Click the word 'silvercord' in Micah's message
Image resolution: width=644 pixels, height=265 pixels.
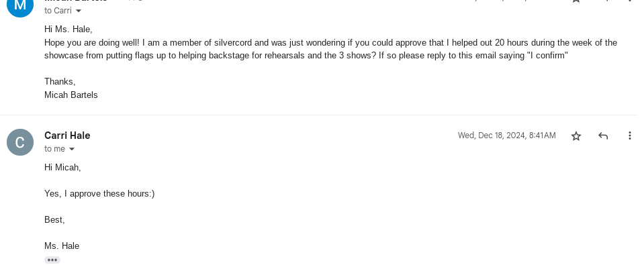(x=233, y=43)
